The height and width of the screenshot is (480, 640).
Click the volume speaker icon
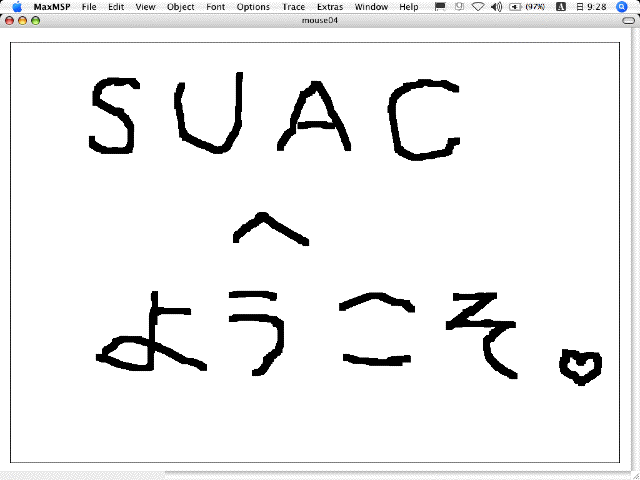click(496, 7)
